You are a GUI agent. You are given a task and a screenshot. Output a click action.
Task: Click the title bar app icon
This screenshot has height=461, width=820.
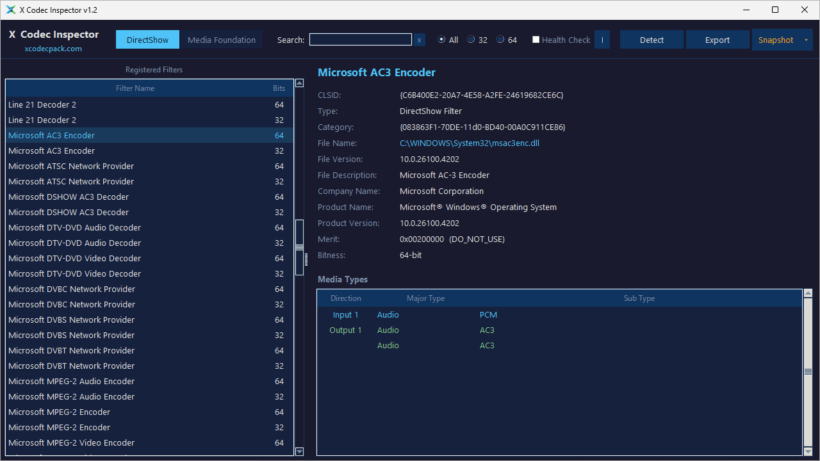coord(10,10)
